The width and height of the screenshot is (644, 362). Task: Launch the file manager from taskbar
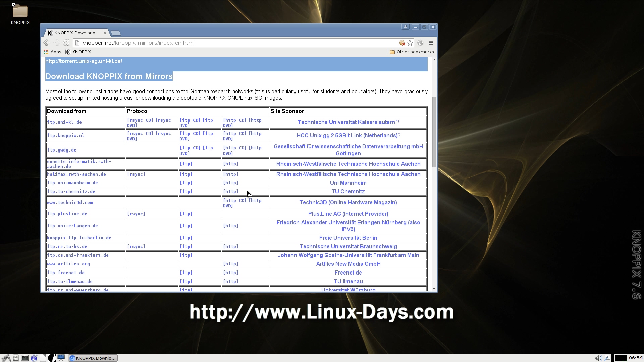tap(15, 358)
